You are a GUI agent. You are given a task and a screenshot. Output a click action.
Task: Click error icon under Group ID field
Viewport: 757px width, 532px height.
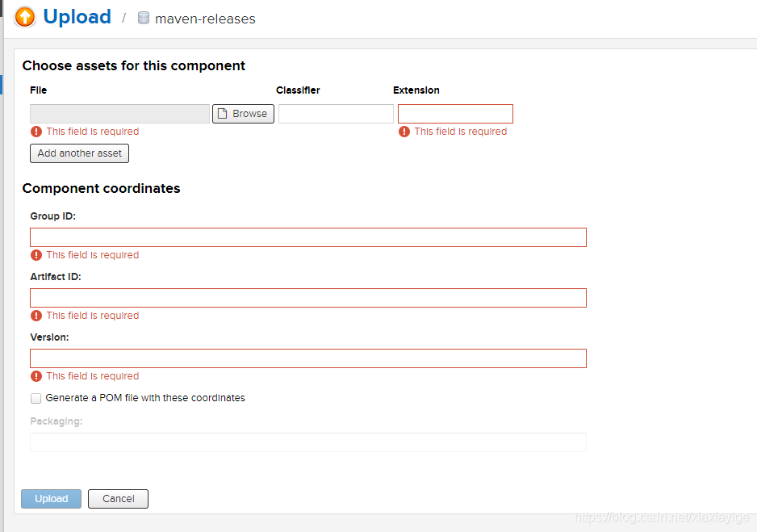[x=36, y=255]
